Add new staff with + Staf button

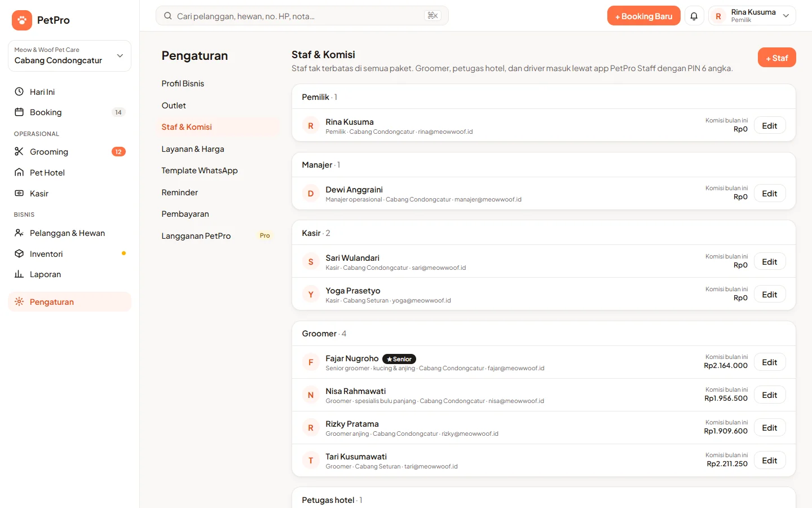click(x=776, y=58)
